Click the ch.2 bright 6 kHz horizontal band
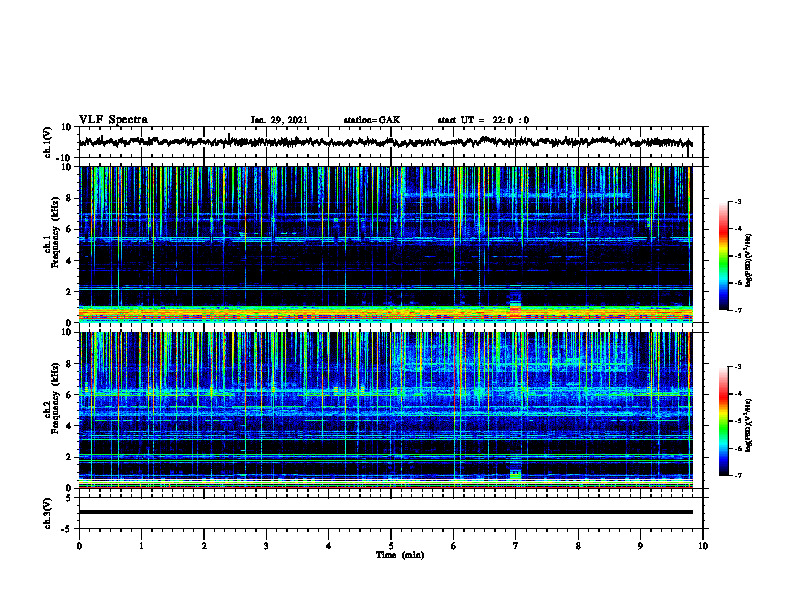The height and width of the screenshot is (612, 792). pos(385,392)
